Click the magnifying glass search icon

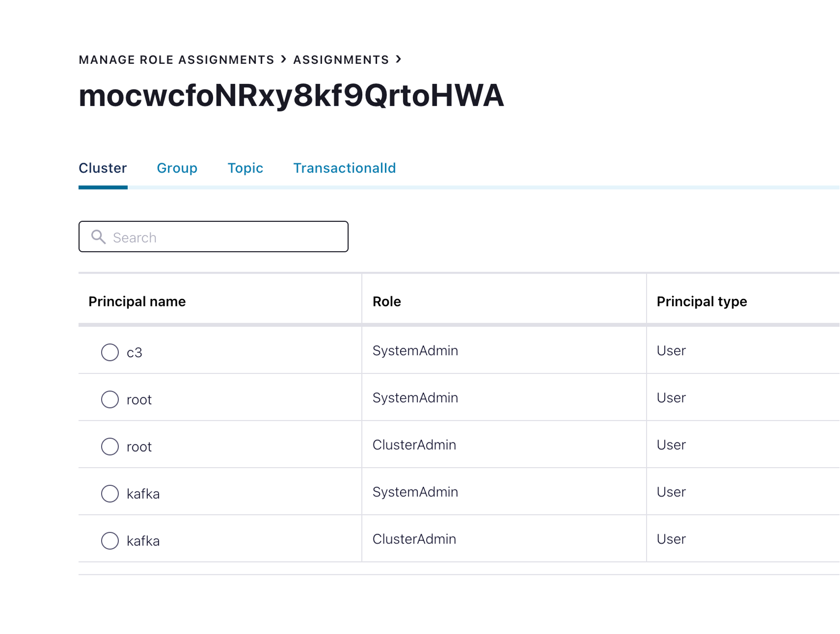coord(98,237)
